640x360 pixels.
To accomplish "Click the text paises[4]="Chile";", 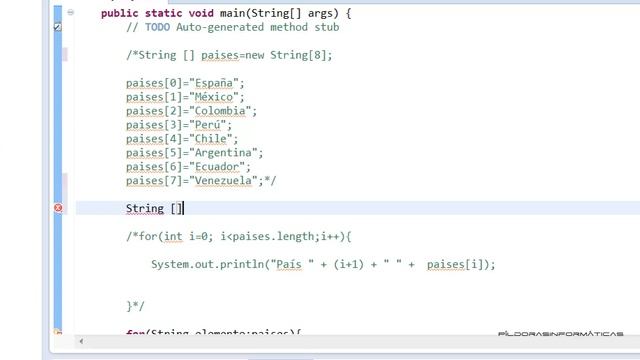I will point(182,139).
